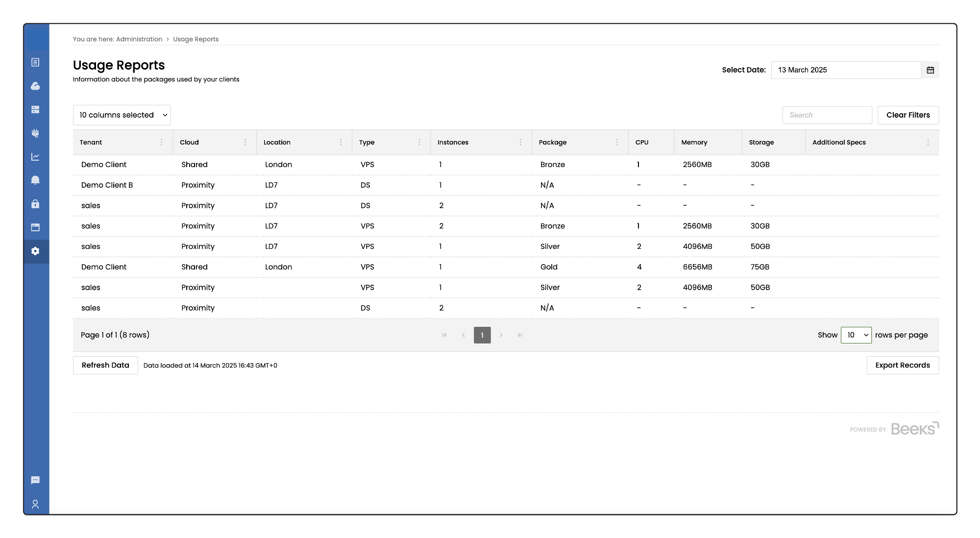Open Additional Specs column options menu
Viewport: 980px width, 538px height.
pyautogui.click(x=928, y=143)
